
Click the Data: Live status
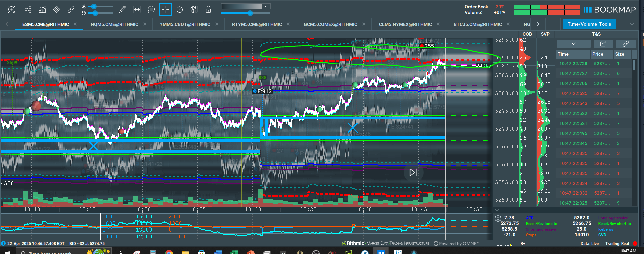pos(589,244)
